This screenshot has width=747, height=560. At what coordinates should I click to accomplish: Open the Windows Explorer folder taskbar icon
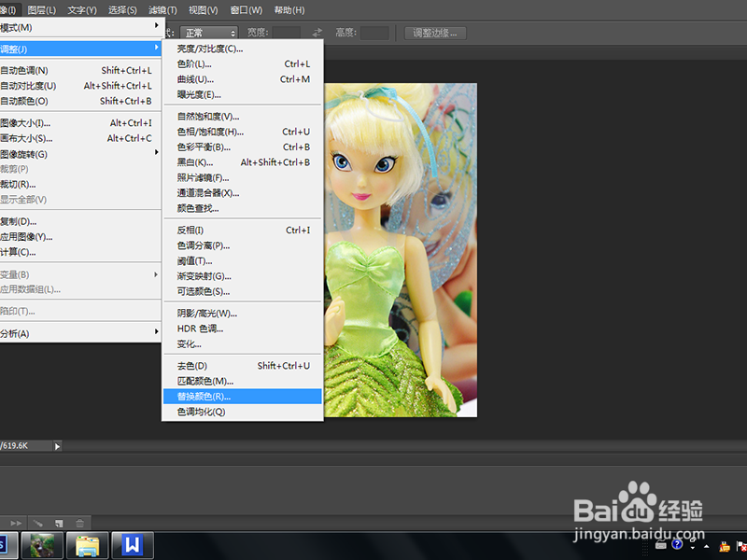(88, 545)
